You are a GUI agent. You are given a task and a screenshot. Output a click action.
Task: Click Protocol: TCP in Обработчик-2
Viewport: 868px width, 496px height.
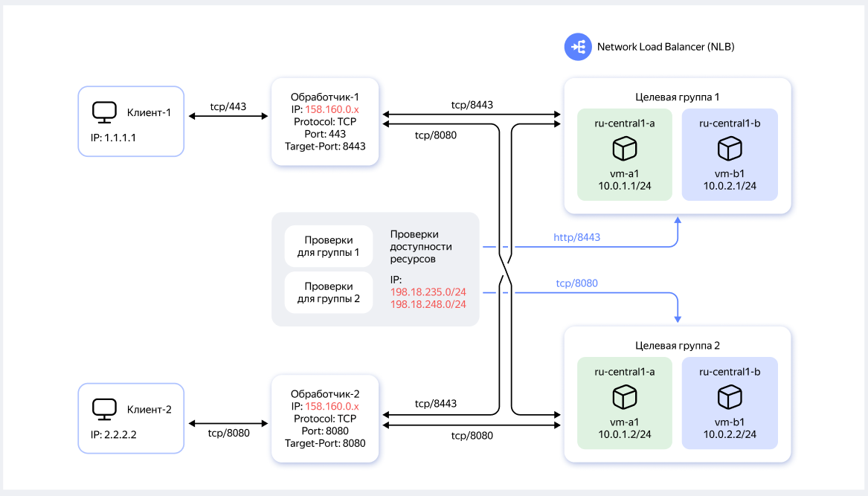[325, 419]
